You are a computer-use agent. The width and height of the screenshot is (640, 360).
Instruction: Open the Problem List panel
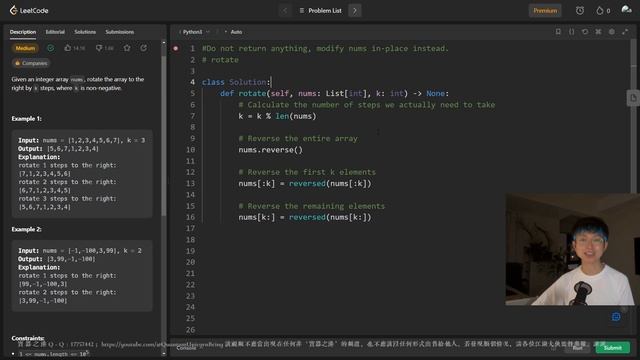point(321,11)
